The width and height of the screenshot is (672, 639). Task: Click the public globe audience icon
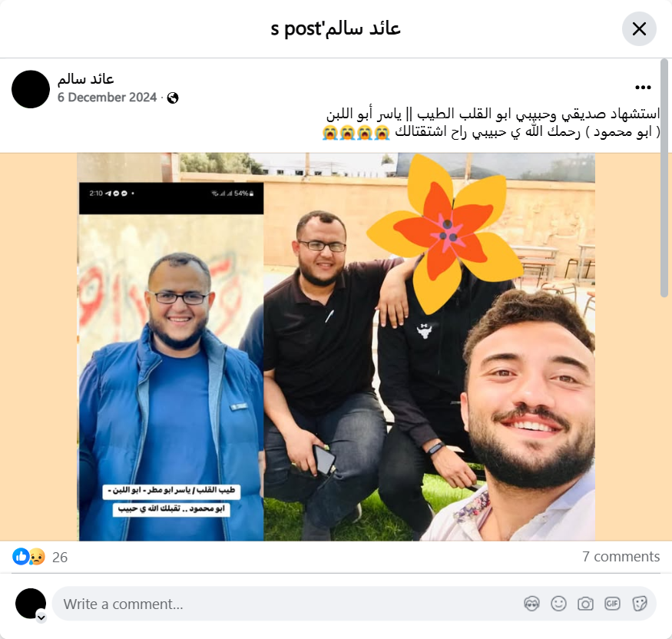click(x=173, y=98)
